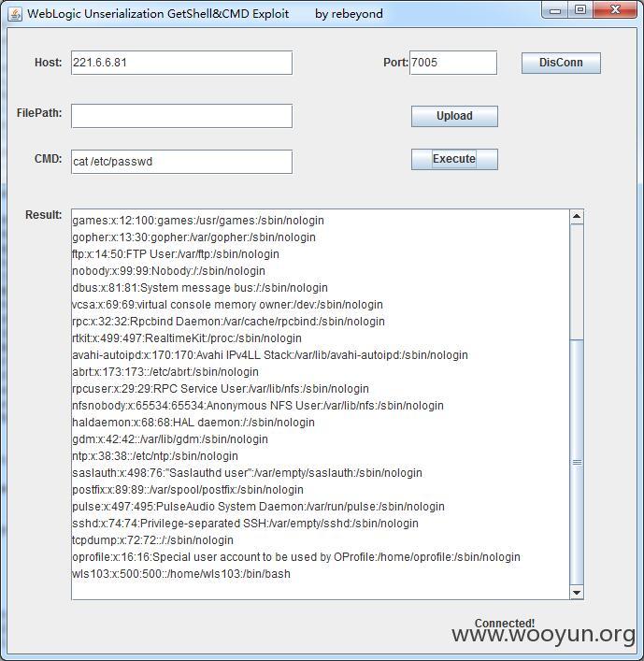Select the rpcuser:x:29:29 RPC Service User line
The height and width of the screenshot is (661, 644).
click(221, 389)
